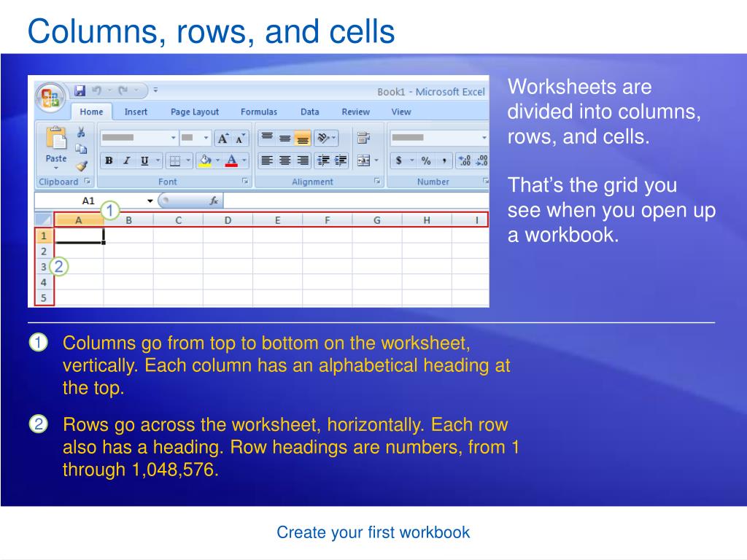Open the number format dropdown
The width and height of the screenshot is (747, 560).
click(484, 138)
